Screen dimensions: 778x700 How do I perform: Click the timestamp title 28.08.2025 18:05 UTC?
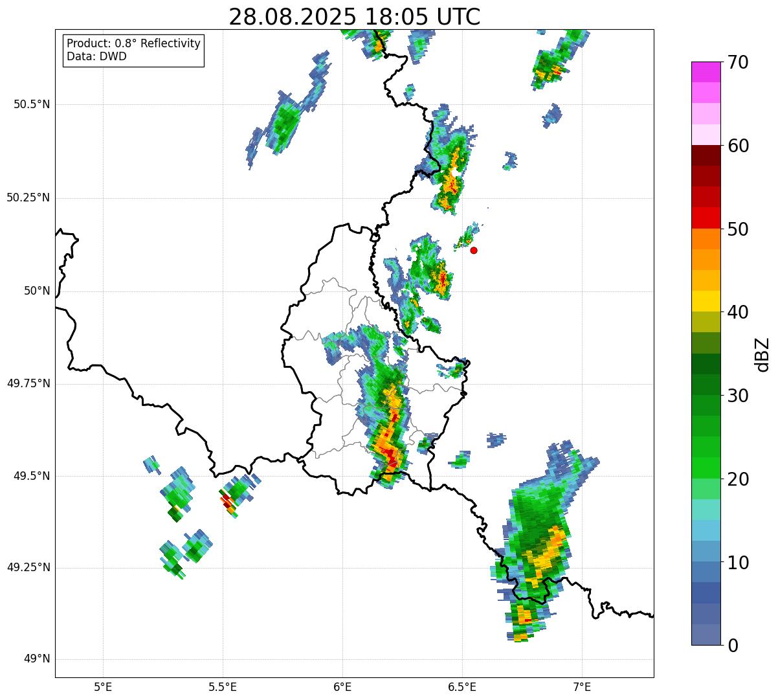[354, 17]
